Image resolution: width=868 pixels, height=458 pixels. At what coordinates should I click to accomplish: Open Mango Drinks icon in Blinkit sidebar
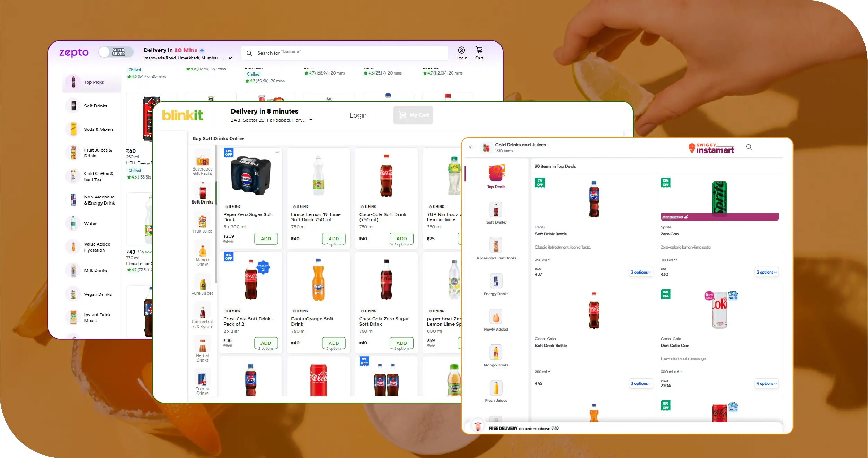(x=202, y=251)
